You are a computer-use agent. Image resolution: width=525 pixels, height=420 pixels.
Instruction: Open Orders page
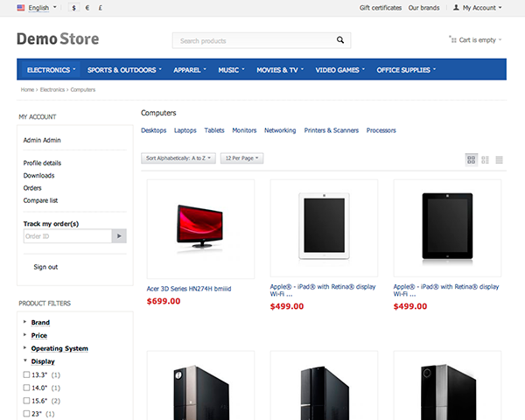click(x=32, y=188)
